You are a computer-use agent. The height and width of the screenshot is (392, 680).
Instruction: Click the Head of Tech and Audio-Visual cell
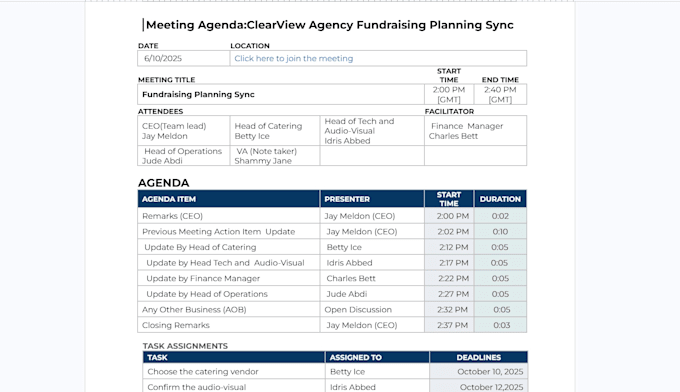pos(372,131)
